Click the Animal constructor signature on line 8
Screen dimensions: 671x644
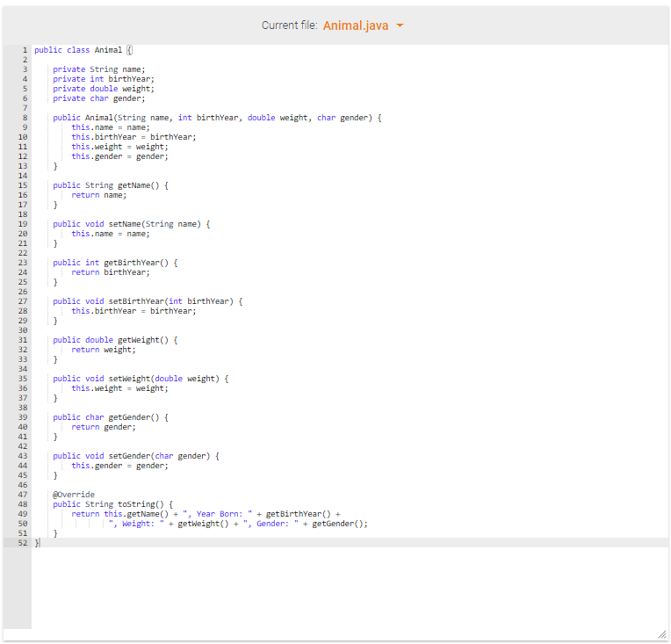[217, 118]
